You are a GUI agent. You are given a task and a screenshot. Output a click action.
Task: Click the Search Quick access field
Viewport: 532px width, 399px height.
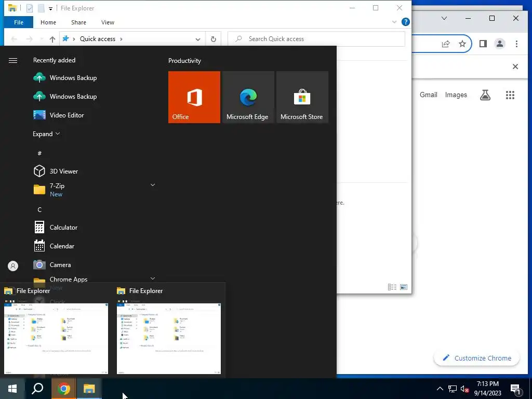click(316, 39)
